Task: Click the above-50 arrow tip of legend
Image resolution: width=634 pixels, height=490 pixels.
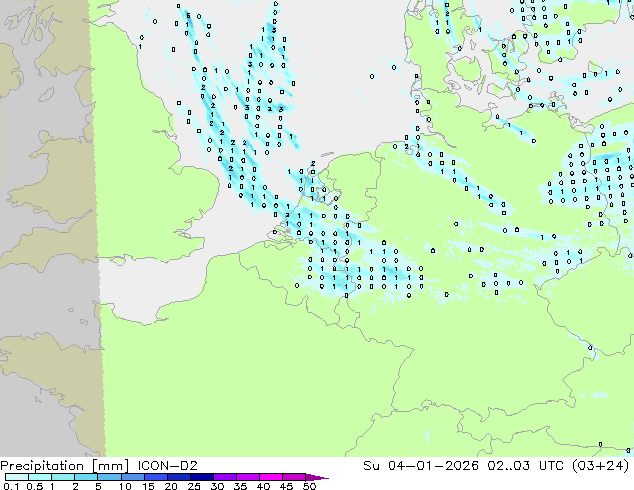Action: coord(317,478)
